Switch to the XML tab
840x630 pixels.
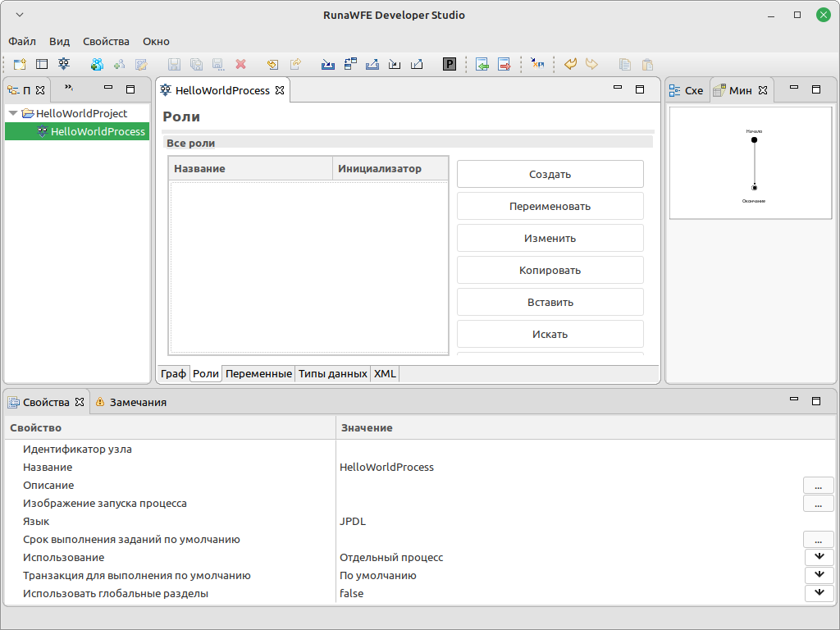click(x=385, y=373)
